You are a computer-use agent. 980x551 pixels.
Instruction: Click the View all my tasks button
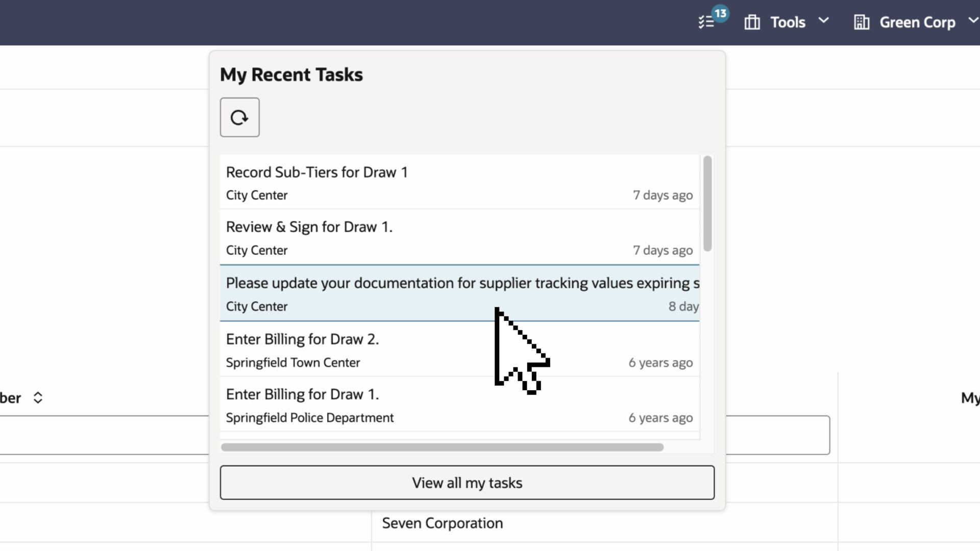coord(467,483)
